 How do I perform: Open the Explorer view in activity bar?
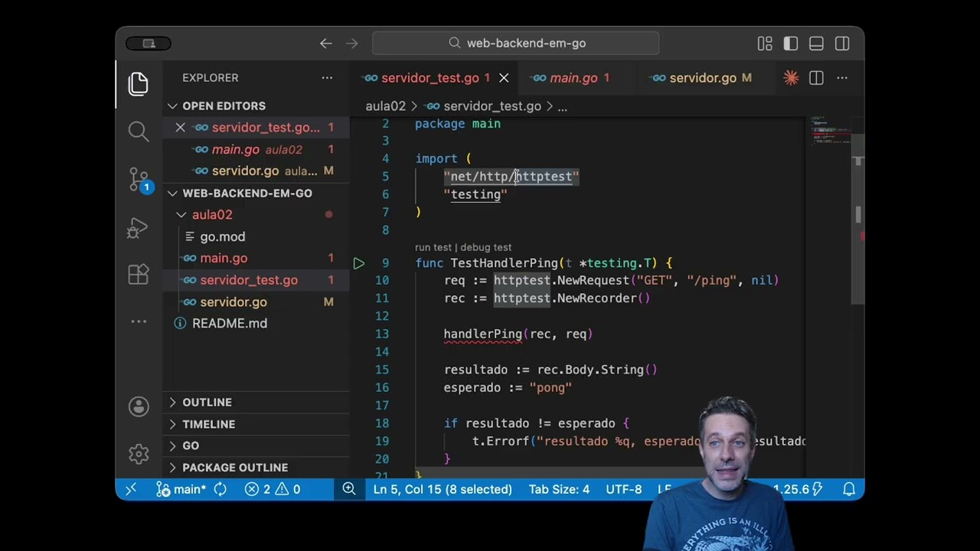click(139, 83)
